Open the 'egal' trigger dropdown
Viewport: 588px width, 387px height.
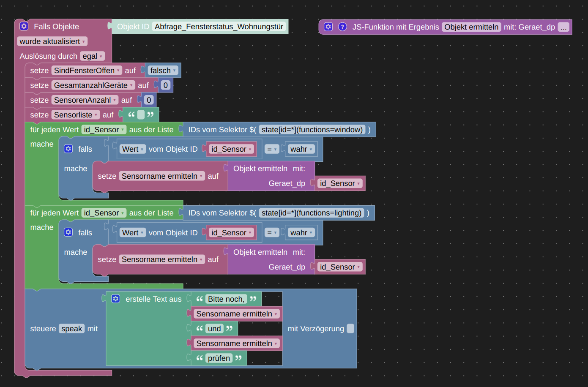click(x=92, y=56)
